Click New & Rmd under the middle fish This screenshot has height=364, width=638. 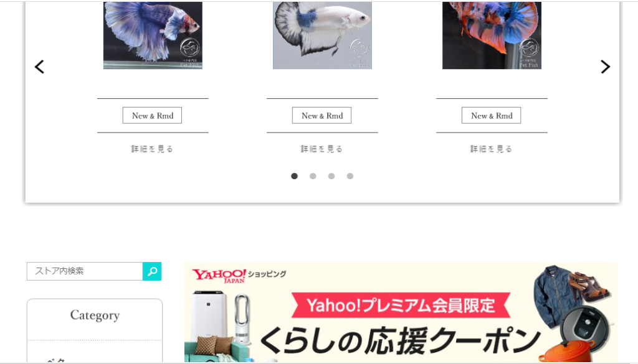pyautogui.click(x=322, y=115)
